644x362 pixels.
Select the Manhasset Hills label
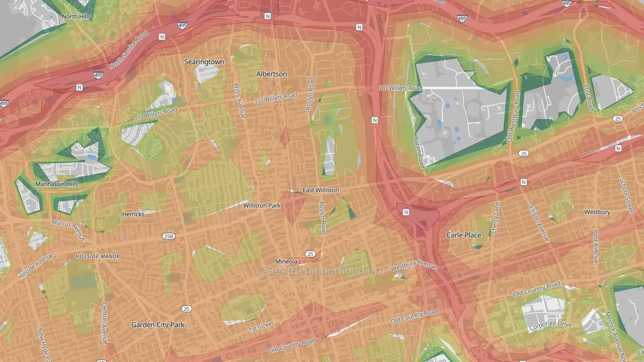point(57,184)
